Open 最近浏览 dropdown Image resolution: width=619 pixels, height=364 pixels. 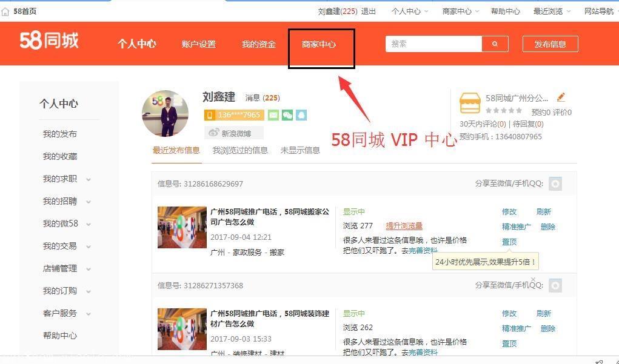tap(552, 12)
